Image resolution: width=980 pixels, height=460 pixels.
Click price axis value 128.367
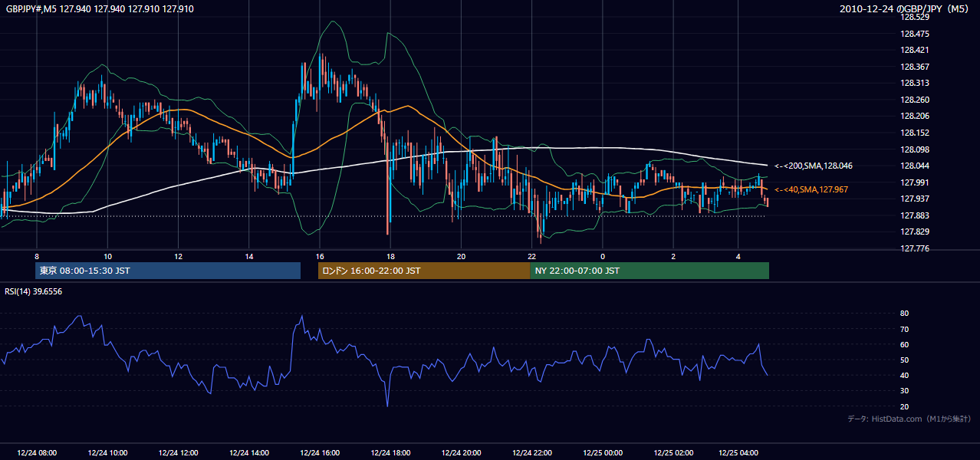click(915, 67)
